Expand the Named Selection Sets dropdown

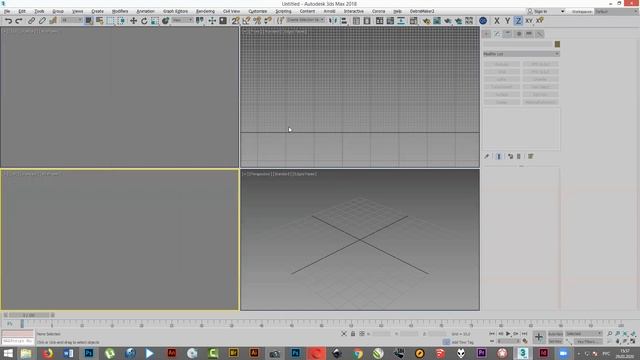pos(305,20)
